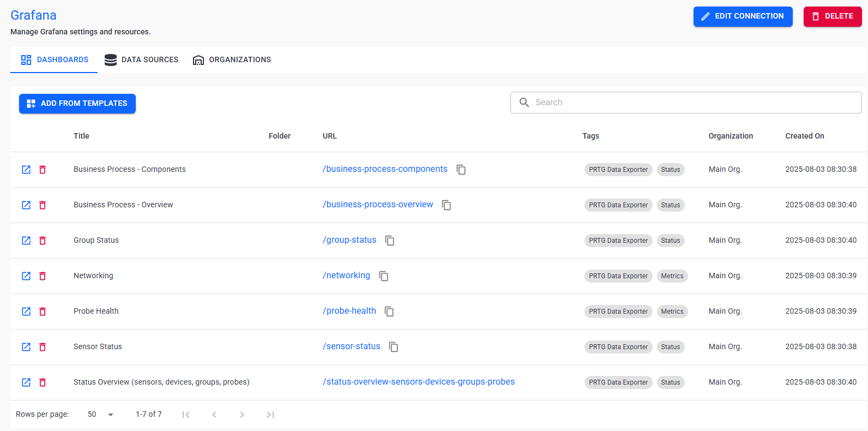Image resolution: width=868 pixels, height=431 pixels.
Task: Copy the /group-status URL
Action: 390,241
